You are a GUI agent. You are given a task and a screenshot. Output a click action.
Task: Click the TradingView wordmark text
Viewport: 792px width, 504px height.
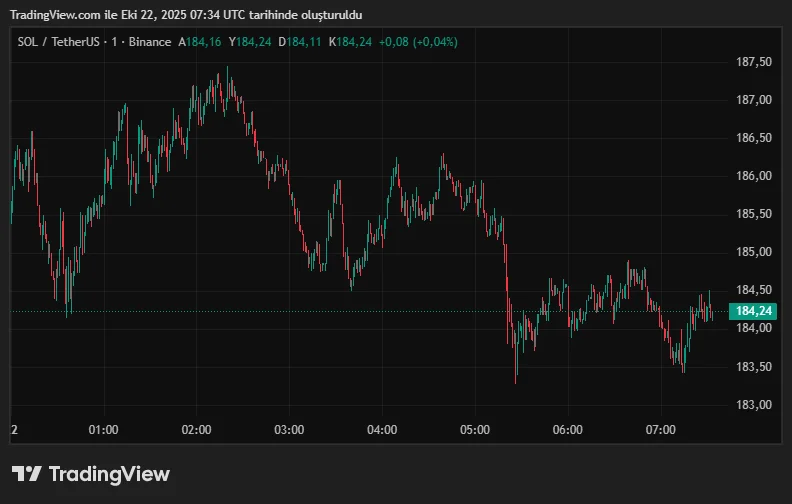pyautogui.click(x=109, y=474)
